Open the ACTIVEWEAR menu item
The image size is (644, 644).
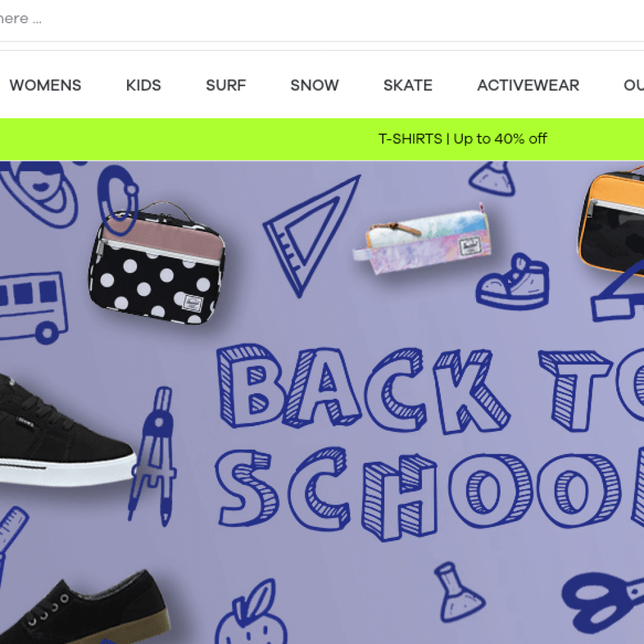(x=528, y=86)
